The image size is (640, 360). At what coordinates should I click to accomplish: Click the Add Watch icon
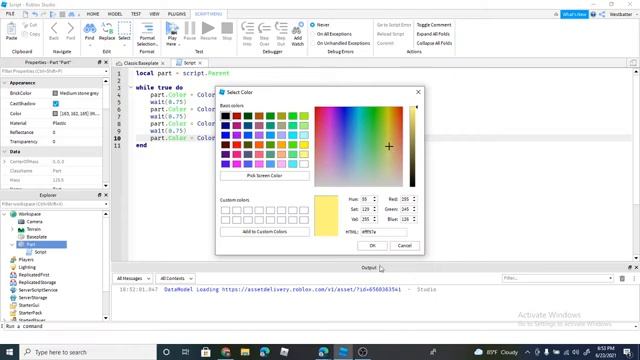pos(298,29)
